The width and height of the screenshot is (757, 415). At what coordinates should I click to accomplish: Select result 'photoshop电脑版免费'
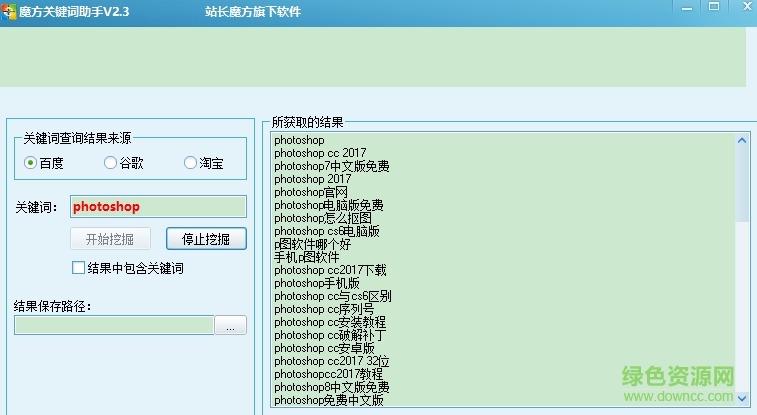coord(329,205)
